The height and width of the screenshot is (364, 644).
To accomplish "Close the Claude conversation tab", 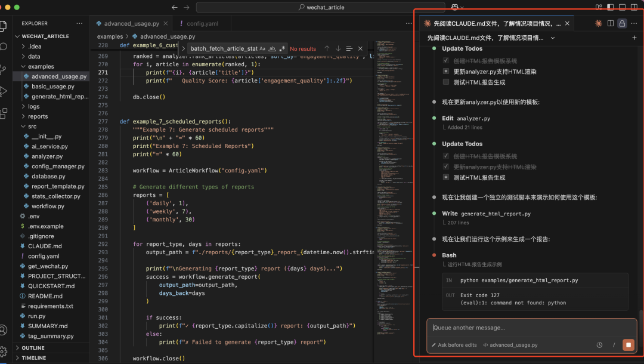I will [x=567, y=23].
